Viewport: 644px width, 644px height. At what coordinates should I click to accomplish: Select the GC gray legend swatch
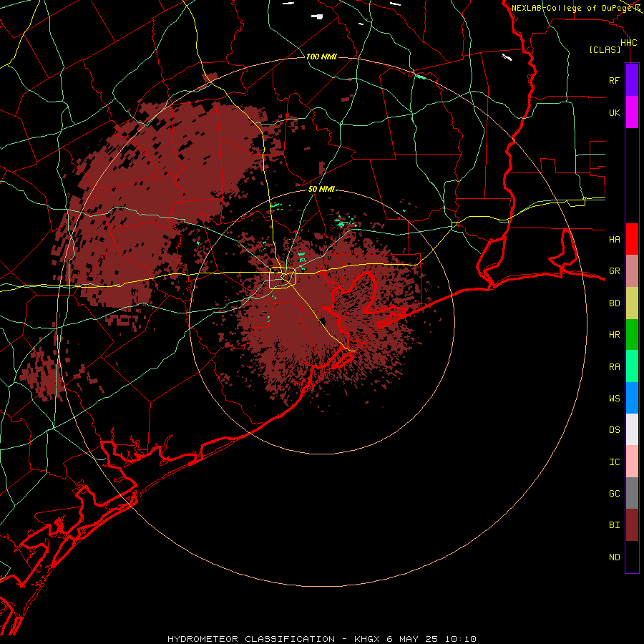click(632, 493)
